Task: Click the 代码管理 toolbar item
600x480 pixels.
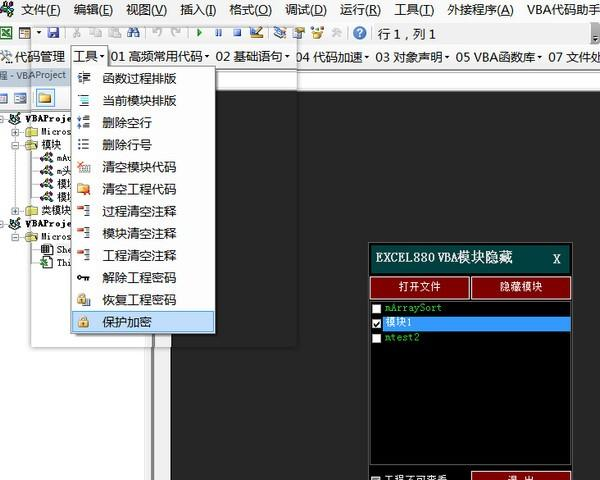Action: pyautogui.click(x=33, y=57)
